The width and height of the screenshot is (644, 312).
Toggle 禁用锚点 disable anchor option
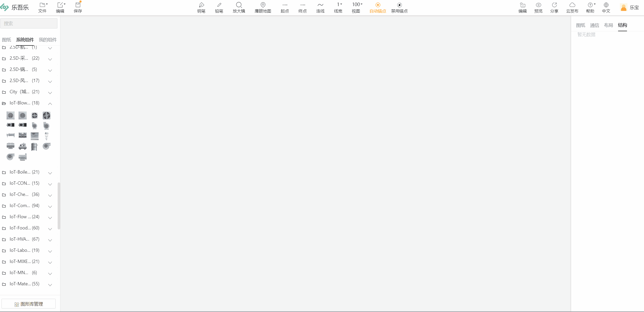[399, 7]
